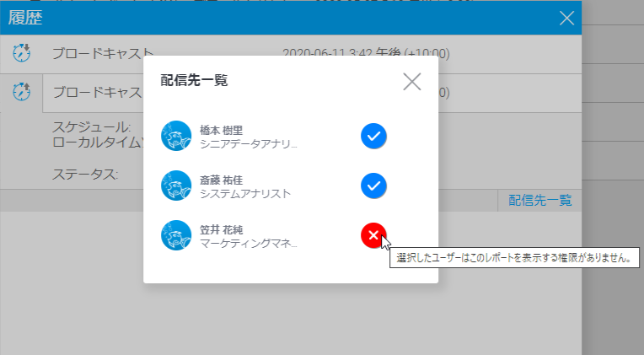Click the システムアナリスト role text
Screen dimensions: 644x355
[x=245, y=193]
